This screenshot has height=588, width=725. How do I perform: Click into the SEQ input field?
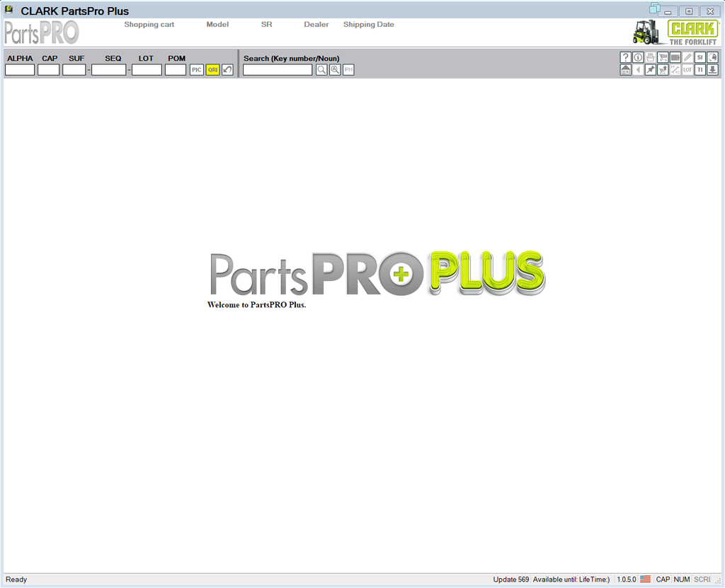(x=108, y=69)
